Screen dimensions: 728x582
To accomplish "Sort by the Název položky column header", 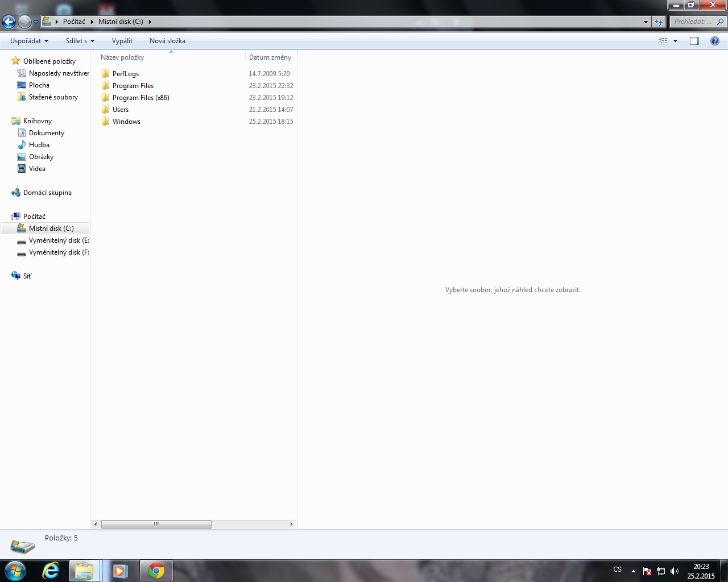I will (x=122, y=57).
